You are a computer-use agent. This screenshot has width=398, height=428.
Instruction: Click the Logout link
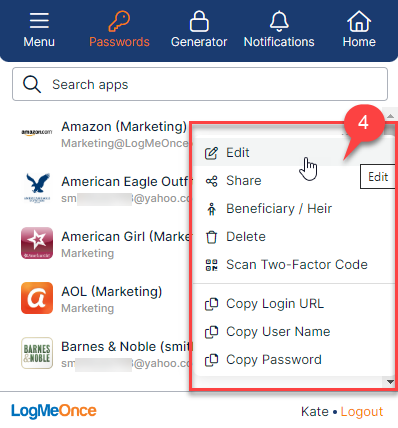pyautogui.click(x=362, y=412)
